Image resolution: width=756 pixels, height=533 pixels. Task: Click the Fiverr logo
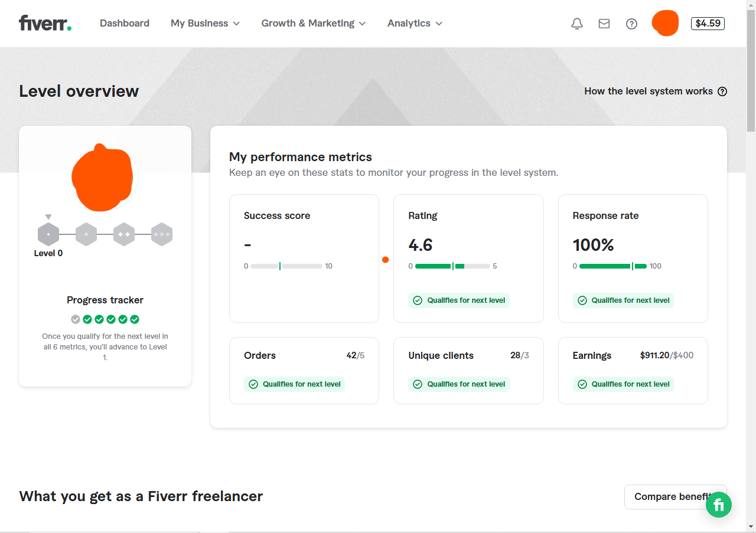[45, 23]
